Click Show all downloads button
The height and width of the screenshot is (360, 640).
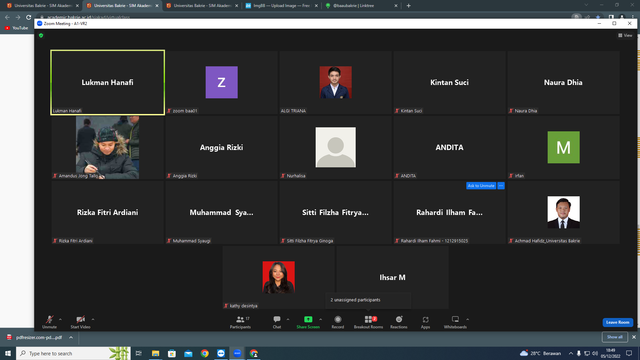tap(614, 337)
